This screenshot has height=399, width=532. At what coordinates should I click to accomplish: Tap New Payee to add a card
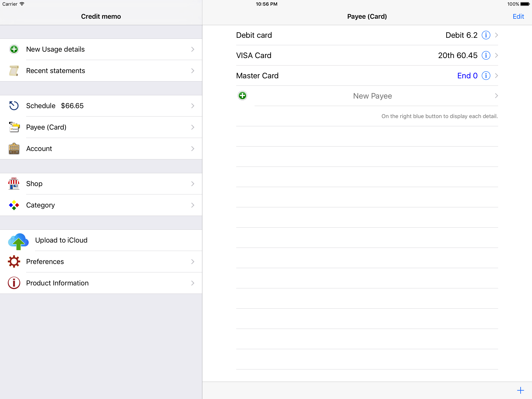tap(367, 96)
